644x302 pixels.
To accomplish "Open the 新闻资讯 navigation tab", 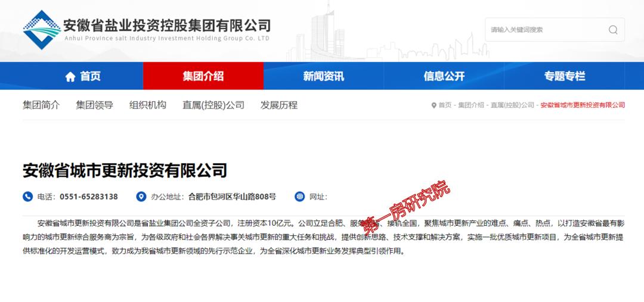I will 324,76.
